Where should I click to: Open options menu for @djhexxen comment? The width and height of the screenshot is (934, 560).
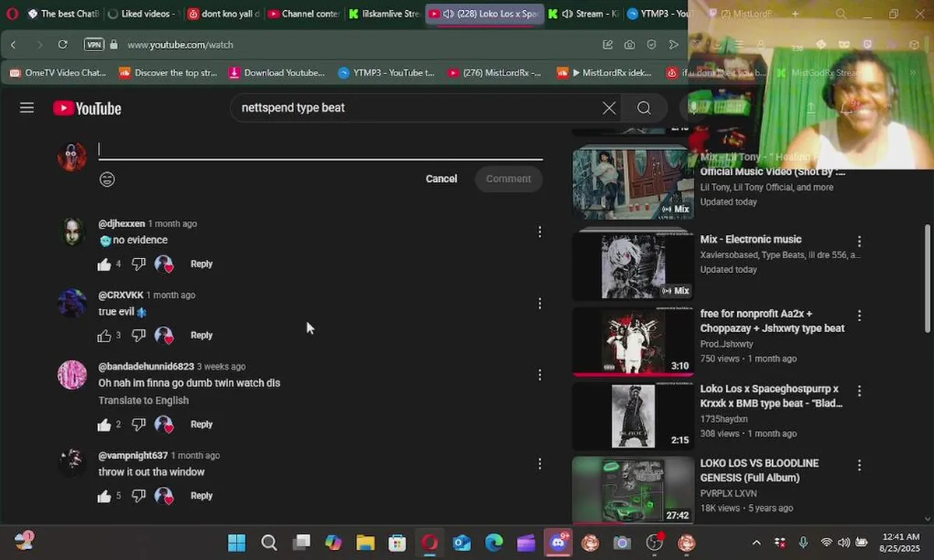(x=539, y=232)
